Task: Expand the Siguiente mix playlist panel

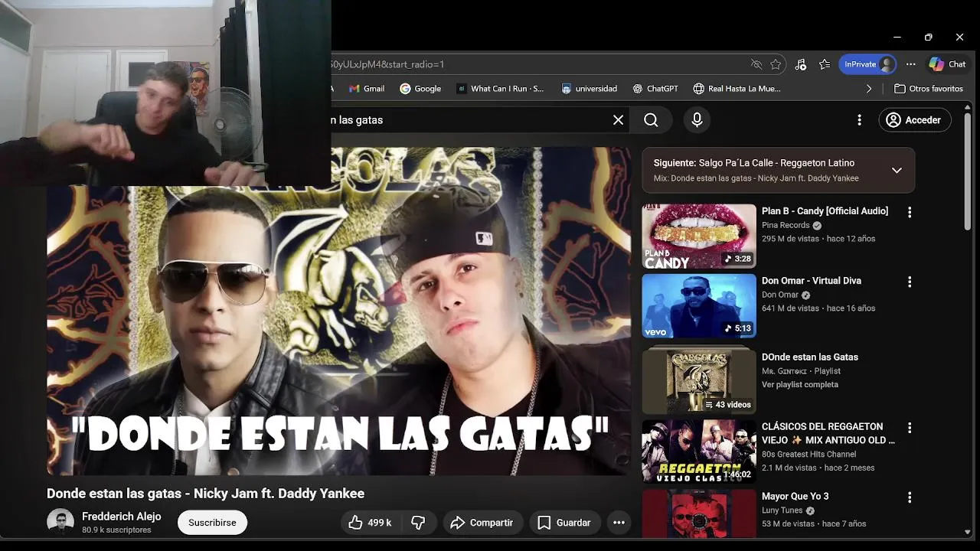Action: pos(897,170)
